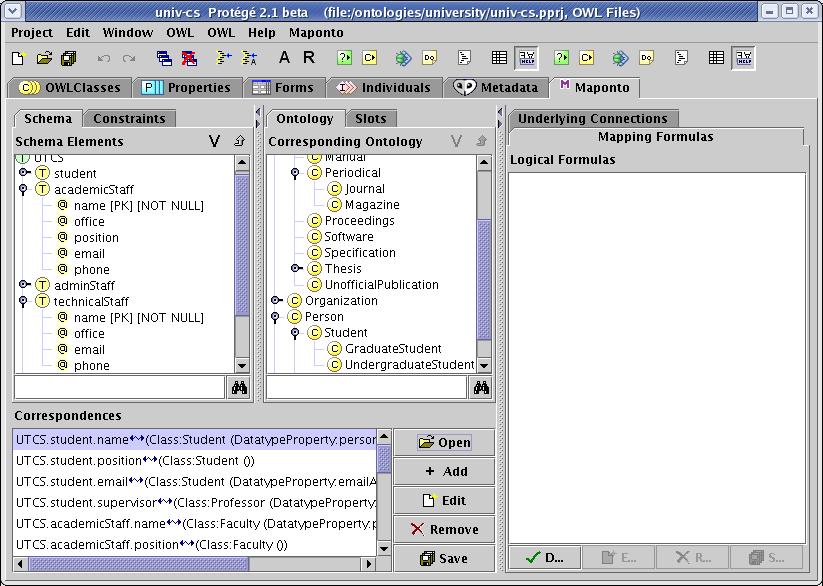Click the bold A toolbar icon
Viewport: 823px width, 586px height.
[284, 57]
